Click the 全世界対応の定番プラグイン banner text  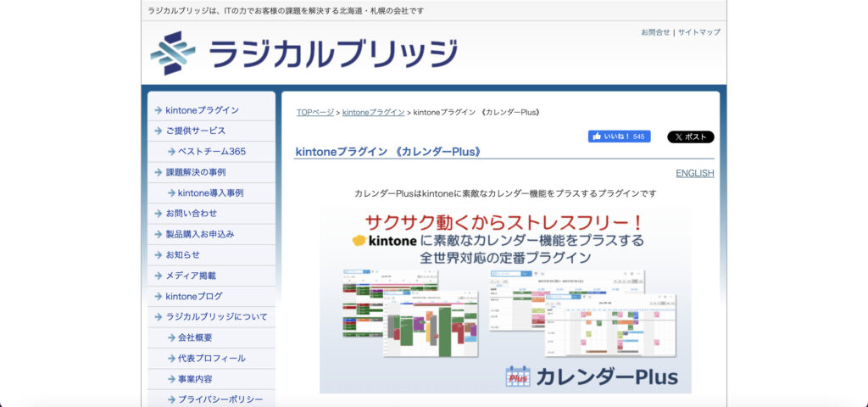click(505, 258)
